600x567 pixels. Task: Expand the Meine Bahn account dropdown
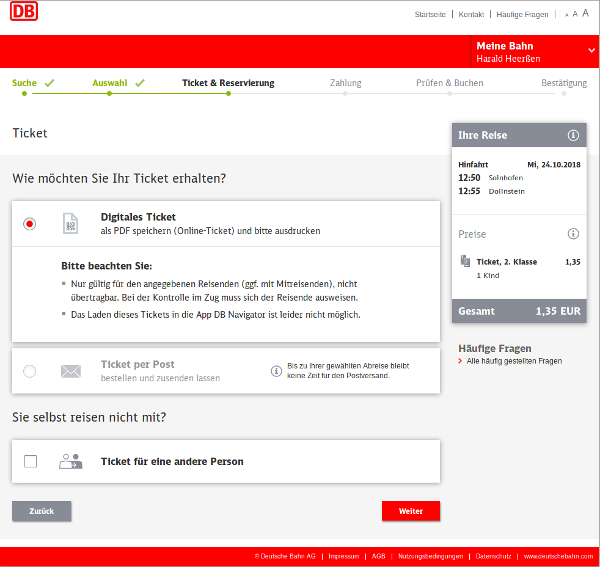tap(591, 50)
